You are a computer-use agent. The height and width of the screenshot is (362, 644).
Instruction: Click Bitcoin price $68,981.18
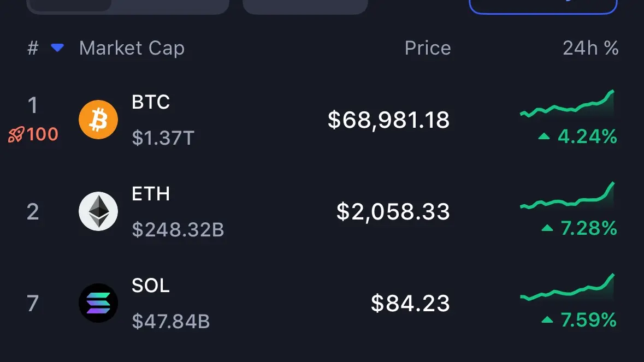click(x=388, y=120)
